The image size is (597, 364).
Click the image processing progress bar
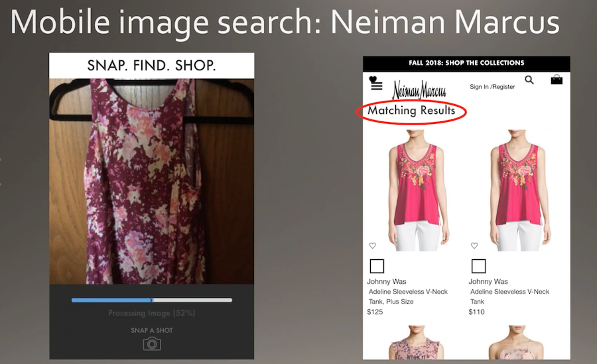click(x=152, y=300)
